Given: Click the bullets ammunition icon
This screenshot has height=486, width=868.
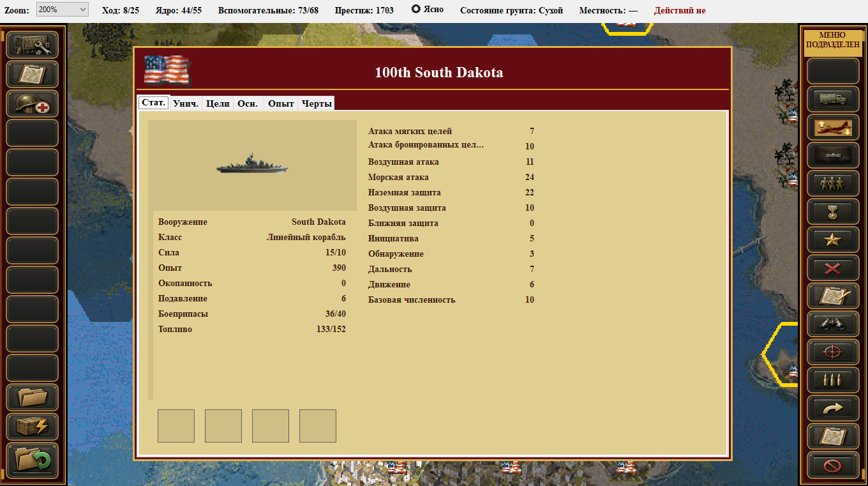Looking at the screenshot, I should (x=833, y=381).
